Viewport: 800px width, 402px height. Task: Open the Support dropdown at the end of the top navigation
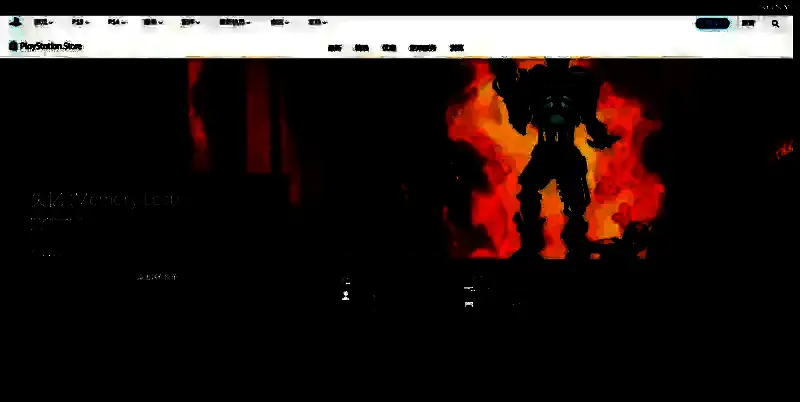point(317,22)
